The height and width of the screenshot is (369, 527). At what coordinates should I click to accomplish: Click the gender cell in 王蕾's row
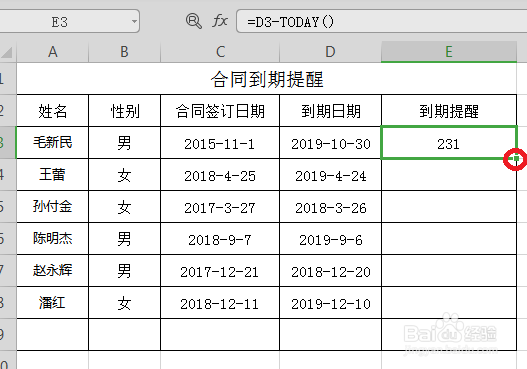[125, 175]
